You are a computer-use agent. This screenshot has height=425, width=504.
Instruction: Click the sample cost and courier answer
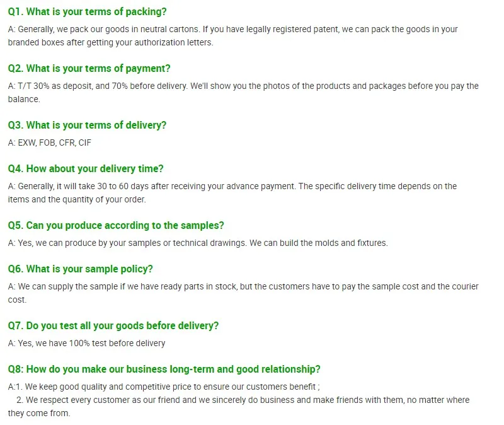coord(243,293)
